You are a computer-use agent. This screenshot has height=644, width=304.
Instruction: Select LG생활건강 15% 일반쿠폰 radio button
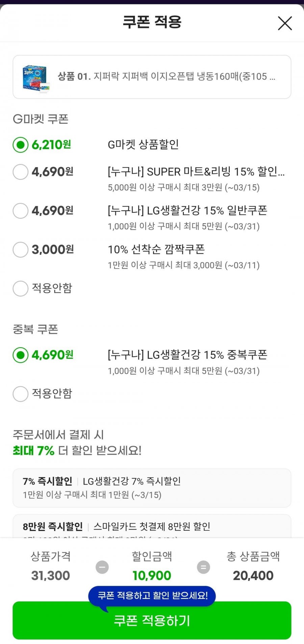21,211
